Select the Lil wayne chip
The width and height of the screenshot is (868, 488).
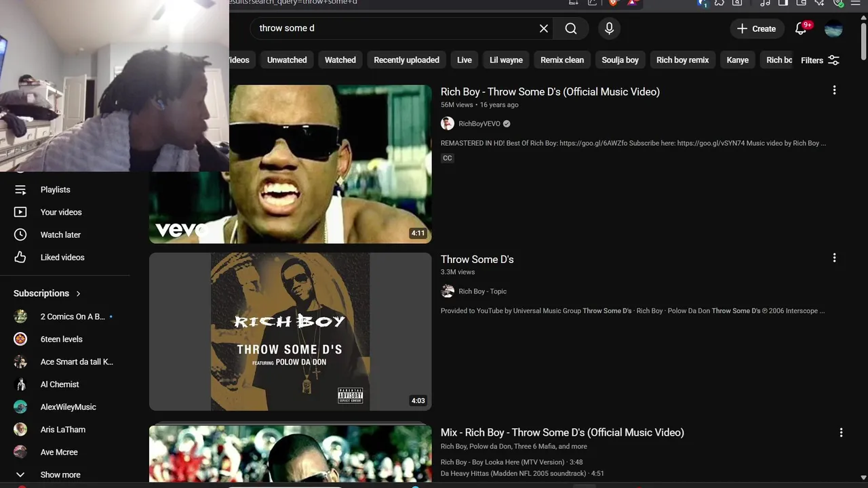pyautogui.click(x=507, y=60)
